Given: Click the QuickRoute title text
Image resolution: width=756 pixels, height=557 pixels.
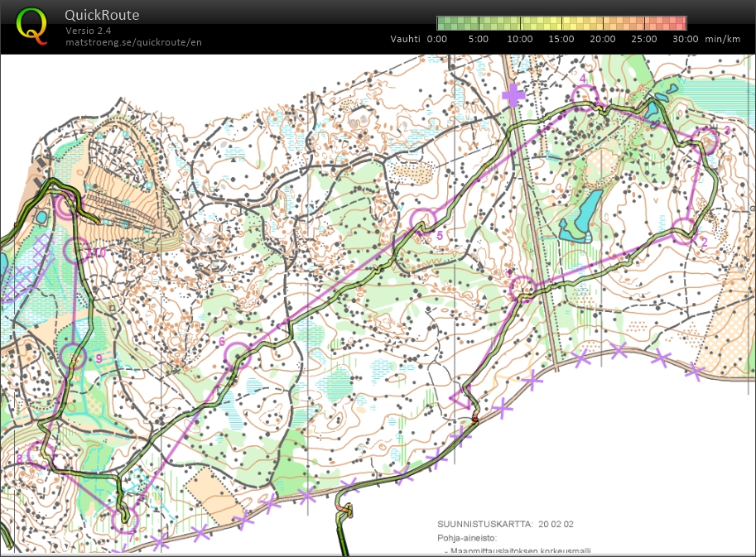Looking at the screenshot, I should click(x=102, y=15).
